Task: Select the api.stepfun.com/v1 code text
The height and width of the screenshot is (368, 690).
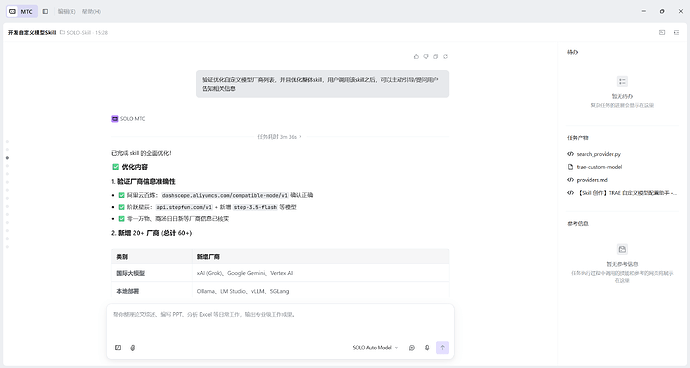Action: click(184, 207)
